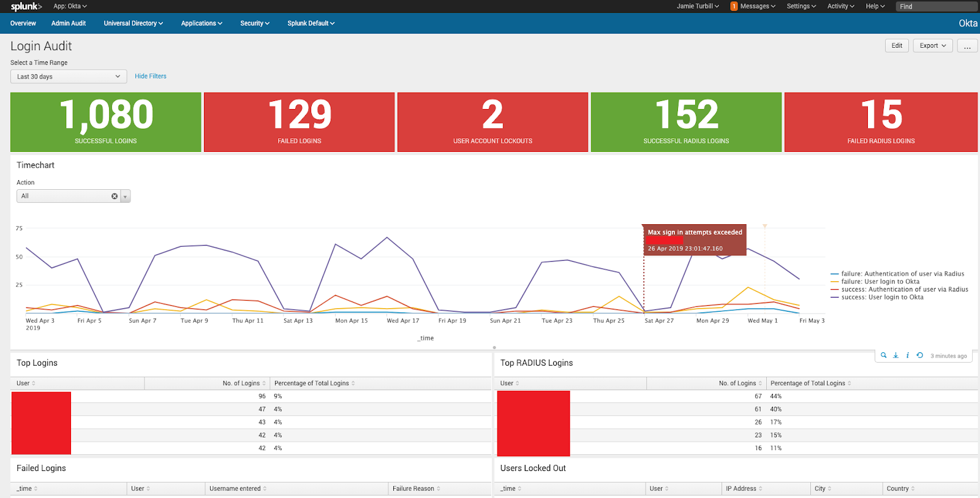
Task: Click the 152 Successful Radius Logins tile
Action: [686, 122]
